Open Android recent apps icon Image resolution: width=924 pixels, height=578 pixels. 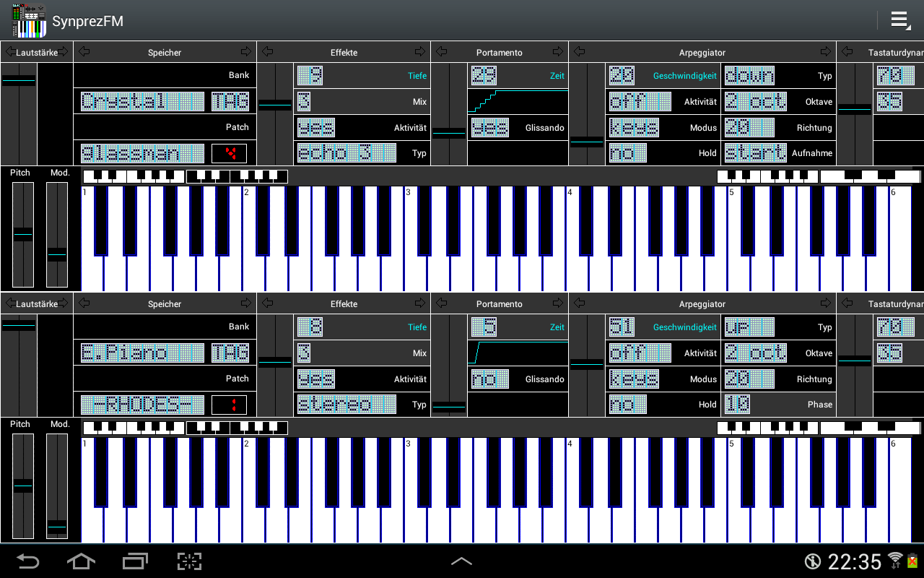click(135, 561)
